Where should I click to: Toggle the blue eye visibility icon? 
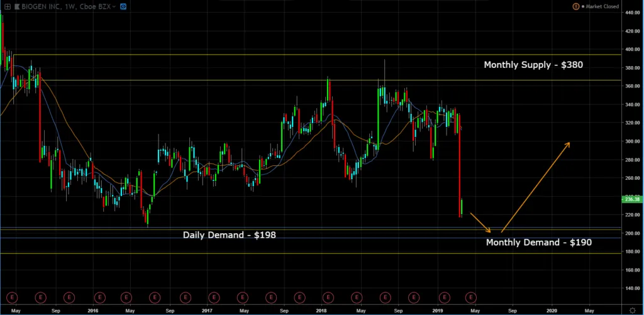[x=123, y=6]
